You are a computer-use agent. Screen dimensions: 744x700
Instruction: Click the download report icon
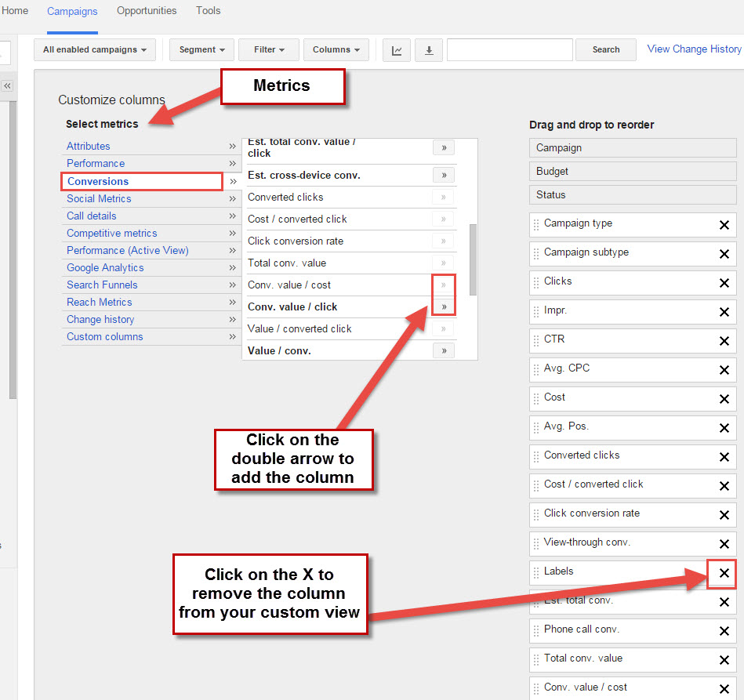(428, 49)
